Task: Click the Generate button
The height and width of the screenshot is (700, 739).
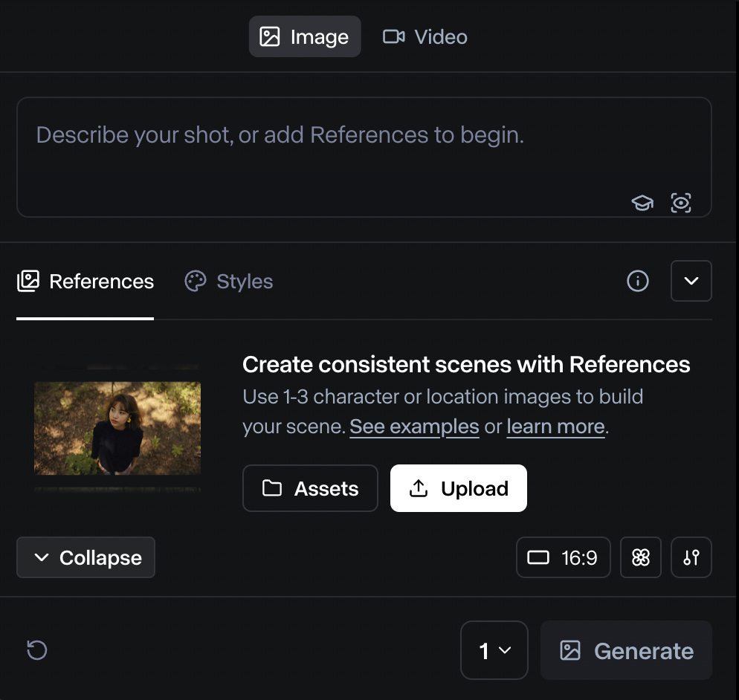Action: pyautogui.click(x=626, y=650)
